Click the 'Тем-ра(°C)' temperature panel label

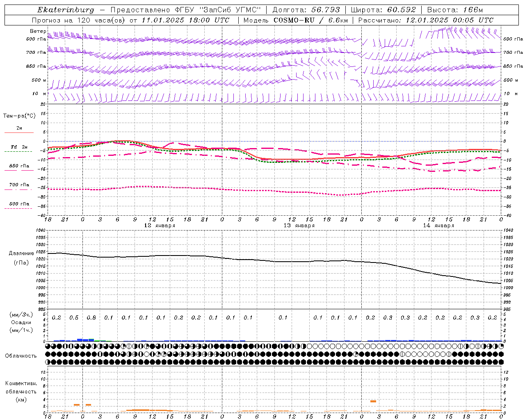(x=19, y=116)
